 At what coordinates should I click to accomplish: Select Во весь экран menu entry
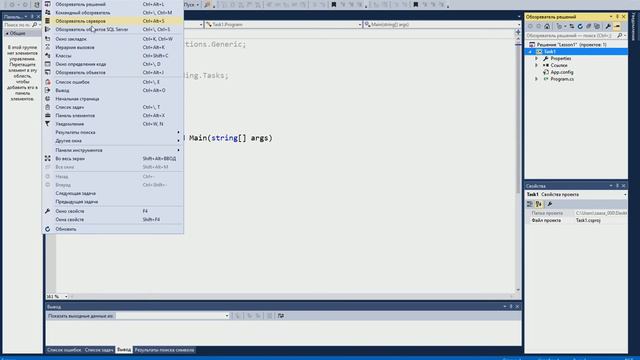pyautogui.click(x=113, y=158)
